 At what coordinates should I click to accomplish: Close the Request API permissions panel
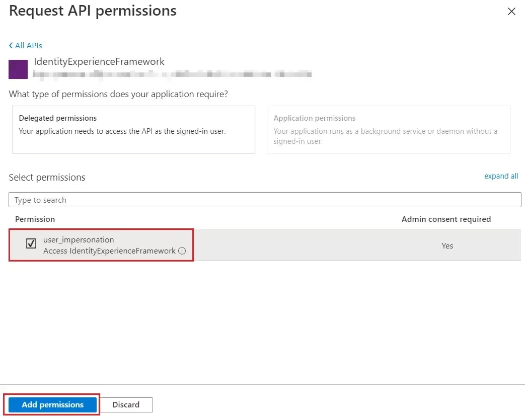[511, 11]
